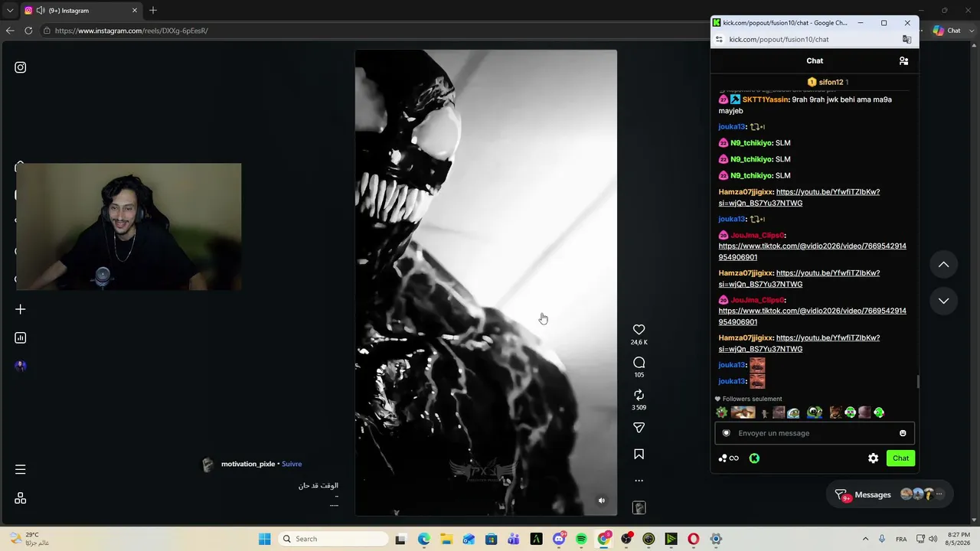Insert Pepe magnifier emote from quick bar
The width and height of the screenshot is (980, 551).
[x=815, y=413]
